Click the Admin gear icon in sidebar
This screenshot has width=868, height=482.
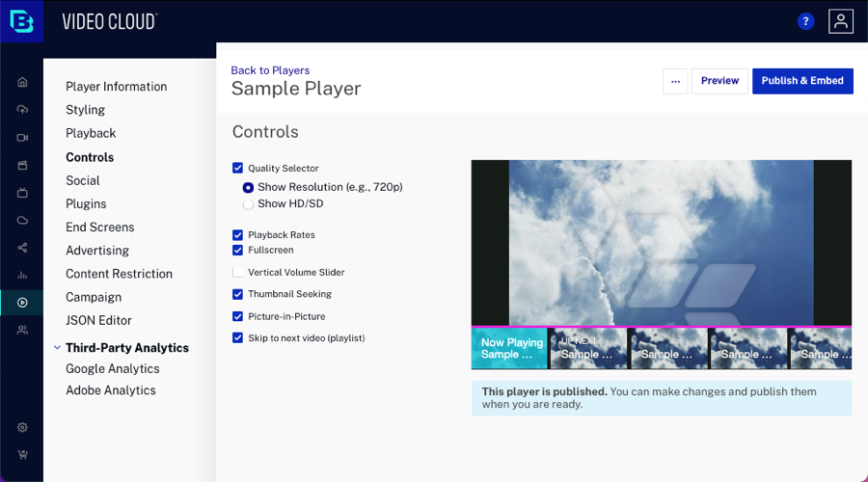point(22,427)
